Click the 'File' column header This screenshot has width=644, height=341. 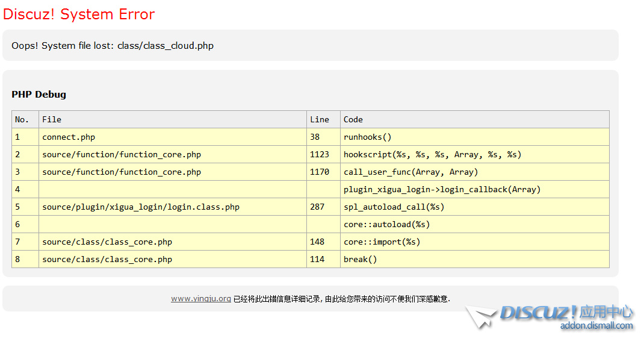click(x=173, y=119)
